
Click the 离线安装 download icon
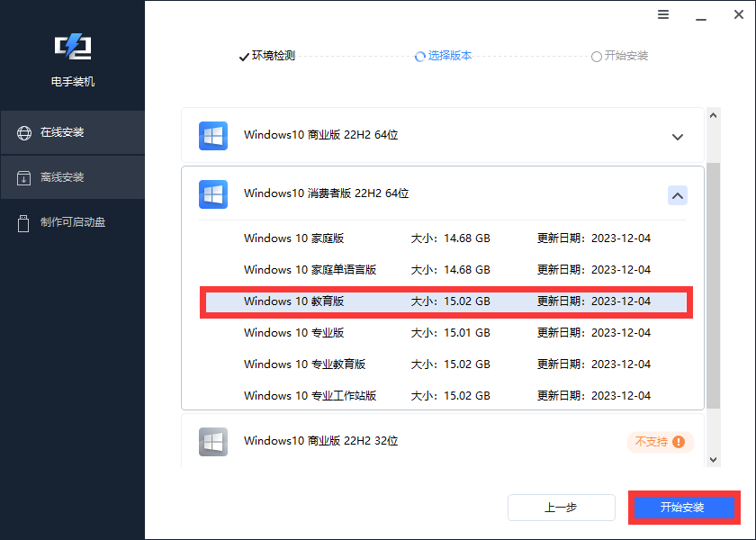[22, 177]
